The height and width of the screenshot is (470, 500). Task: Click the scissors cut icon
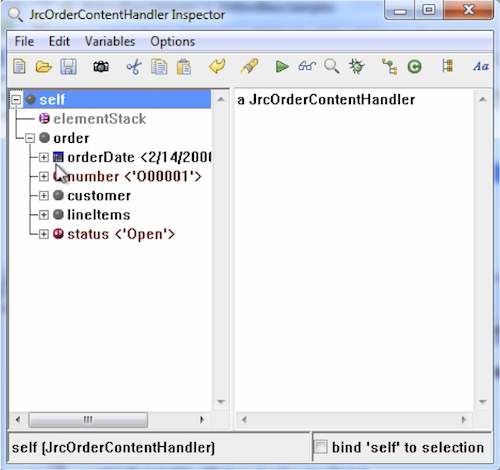[x=134, y=67]
